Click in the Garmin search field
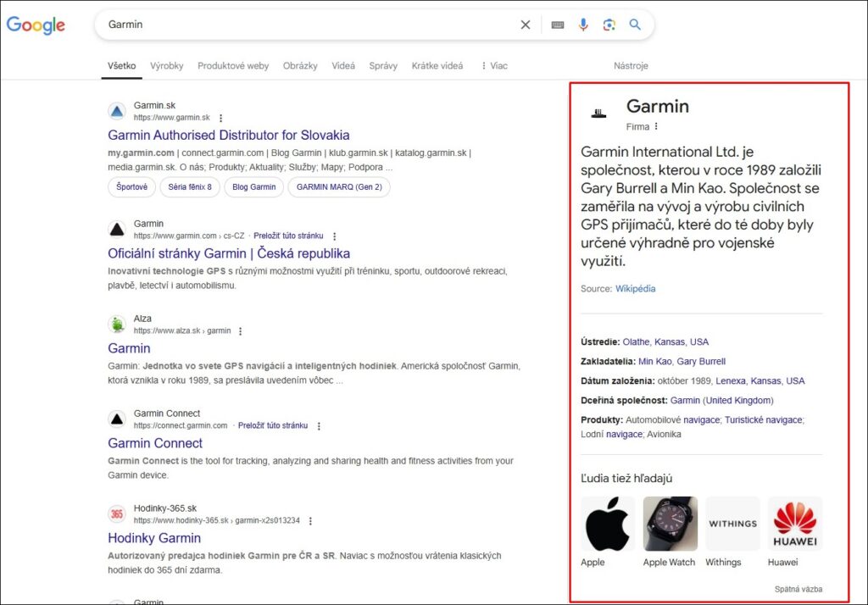Screen dimensions: 868x605 coord(310,25)
